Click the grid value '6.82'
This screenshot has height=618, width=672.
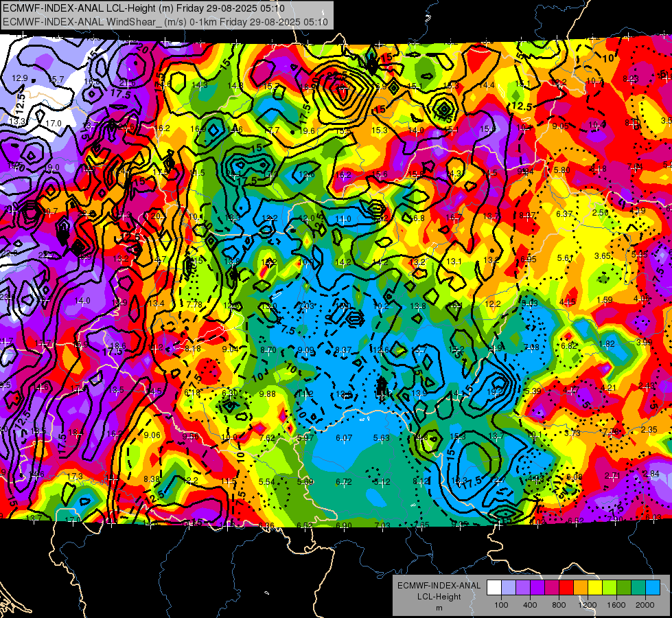pos(569,345)
